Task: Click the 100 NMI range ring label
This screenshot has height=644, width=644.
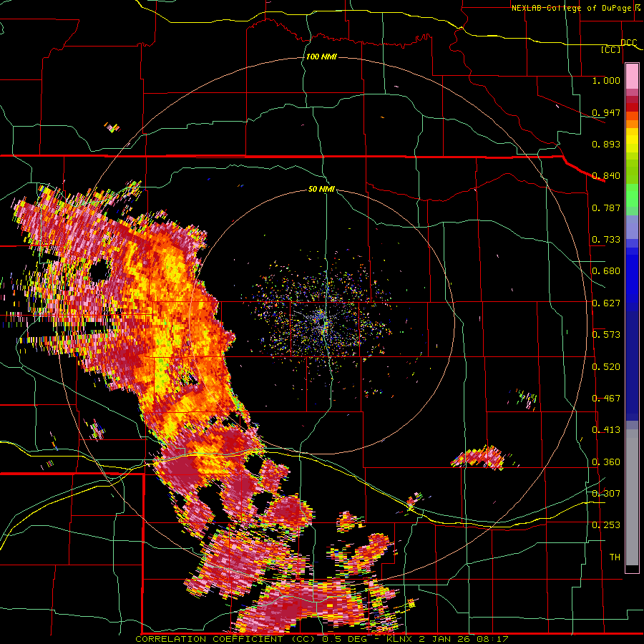Action: coord(321,57)
